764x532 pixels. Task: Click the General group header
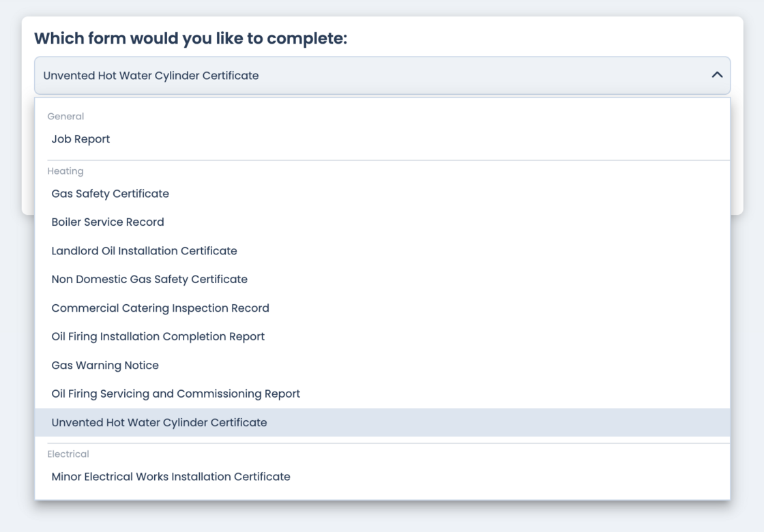click(x=65, y=117)
